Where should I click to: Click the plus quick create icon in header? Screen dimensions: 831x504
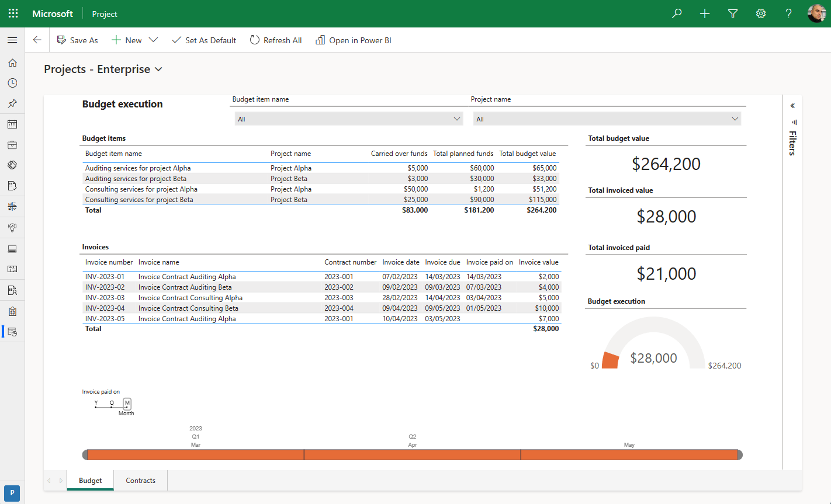pos(705,13)
